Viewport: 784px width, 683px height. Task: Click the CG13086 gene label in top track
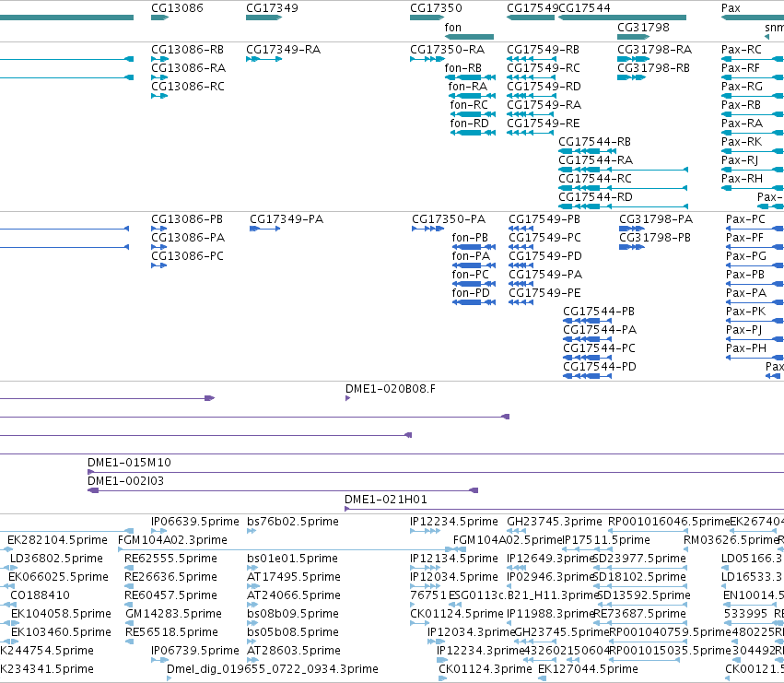pyautogui.click(x=177, y=8)
